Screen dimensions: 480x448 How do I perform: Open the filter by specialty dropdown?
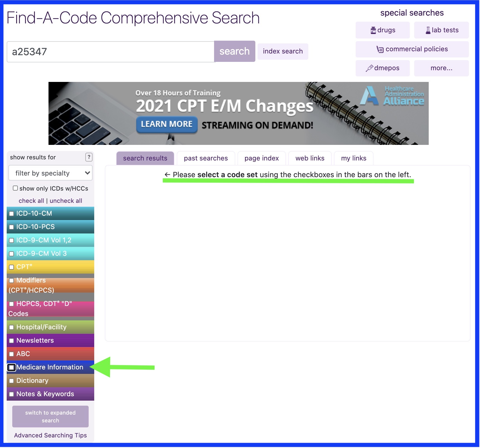click(50, 173)
